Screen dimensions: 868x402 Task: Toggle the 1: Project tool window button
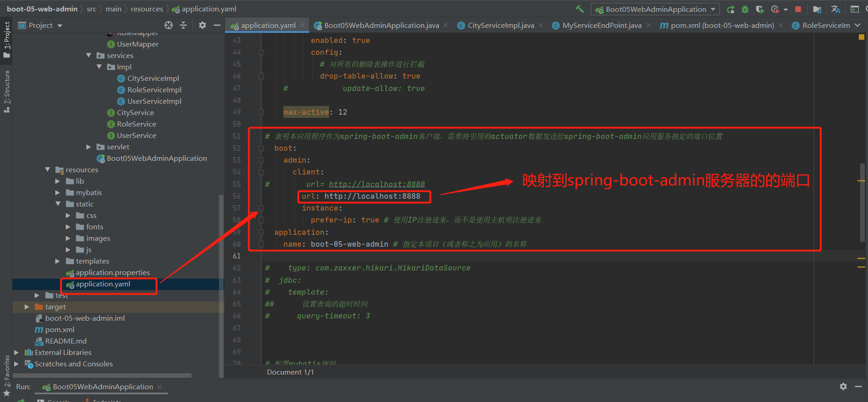coord(6,40)
